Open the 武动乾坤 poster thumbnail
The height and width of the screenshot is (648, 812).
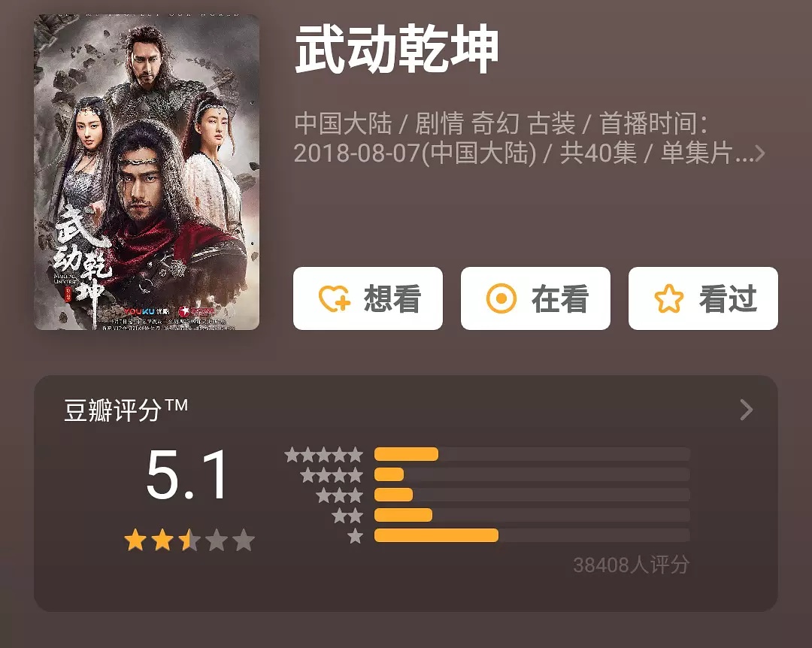coord(147,172)
